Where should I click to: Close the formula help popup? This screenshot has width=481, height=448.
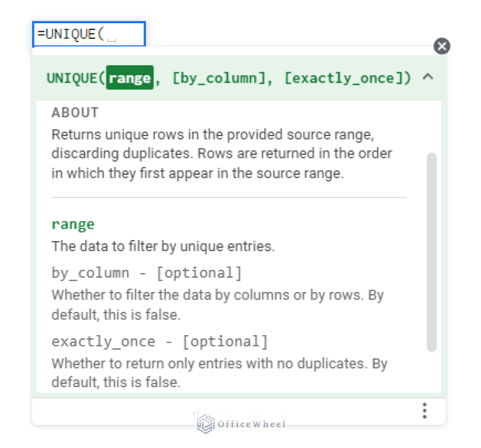click(x=442, y=46)
